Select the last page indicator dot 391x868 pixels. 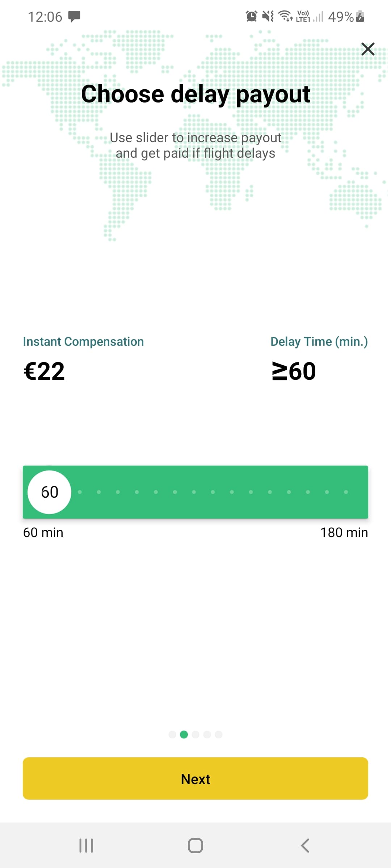219,734
